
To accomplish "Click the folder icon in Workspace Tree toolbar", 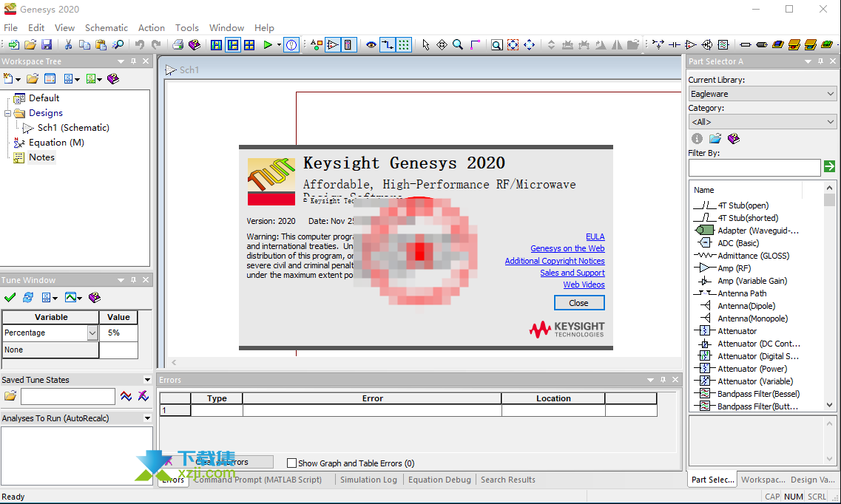I will (33, 79).
